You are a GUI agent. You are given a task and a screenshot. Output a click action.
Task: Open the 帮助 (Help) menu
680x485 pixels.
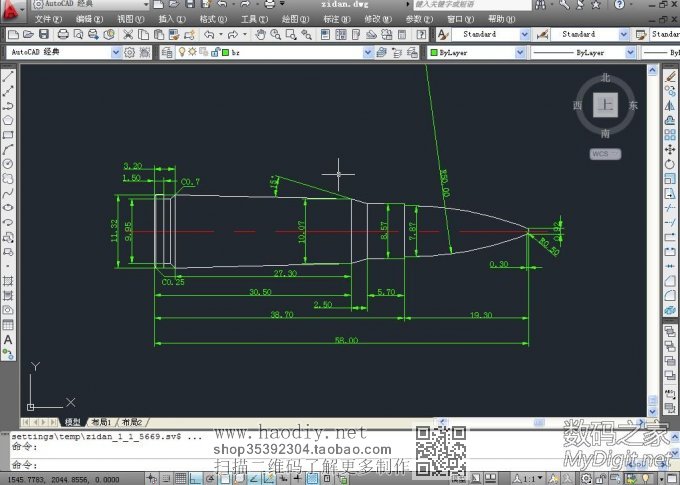coord(497,19)
